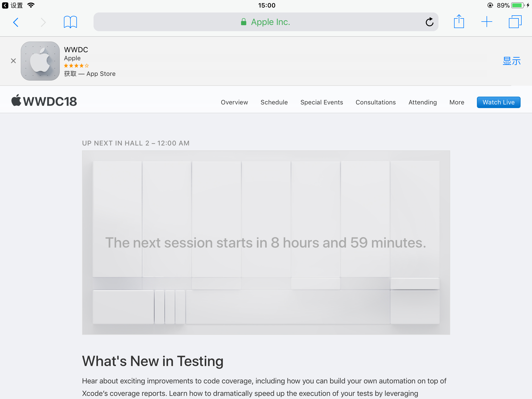Return to 设置 via status bar
This screenshot has width=532, height=399.
13,5
